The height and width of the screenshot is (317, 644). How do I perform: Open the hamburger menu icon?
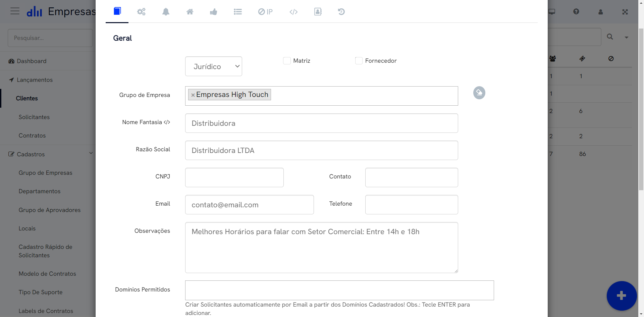15,11
